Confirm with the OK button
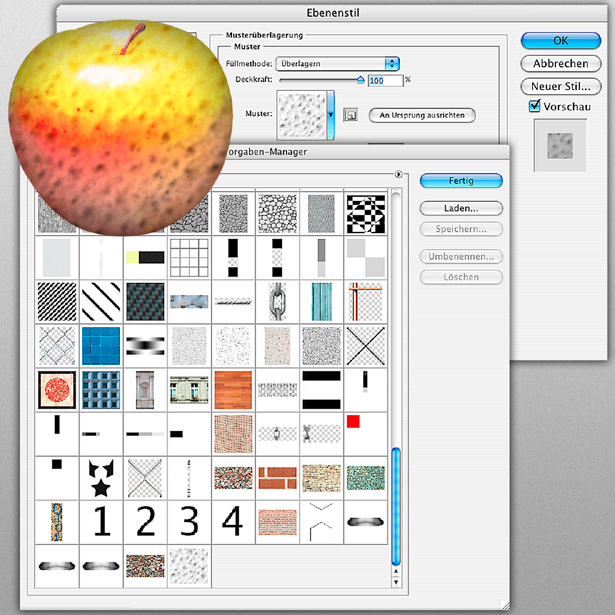The image size is (615, 615). coord(560,40)
